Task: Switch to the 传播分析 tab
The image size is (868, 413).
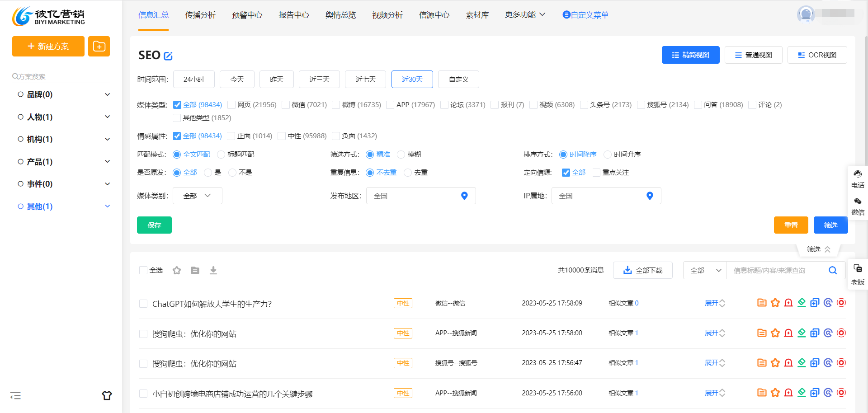Action: [200, 15]
